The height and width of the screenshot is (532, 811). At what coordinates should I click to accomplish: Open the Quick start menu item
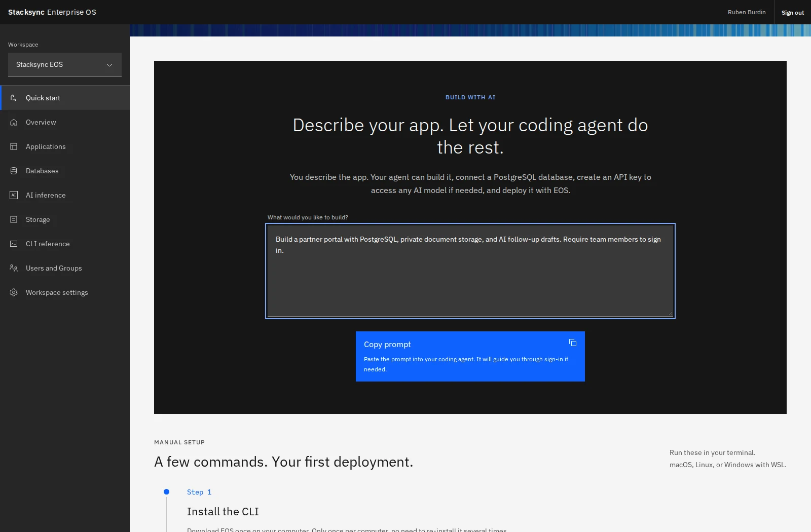65,98
